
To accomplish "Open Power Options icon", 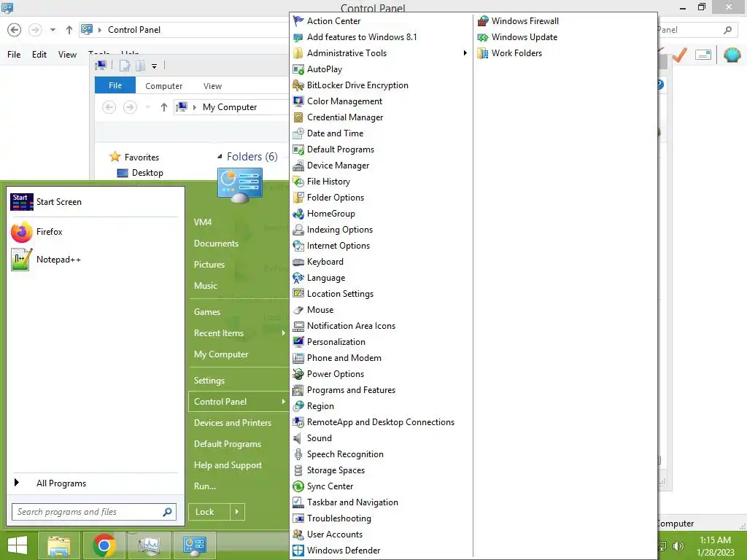I will point(298,374).
